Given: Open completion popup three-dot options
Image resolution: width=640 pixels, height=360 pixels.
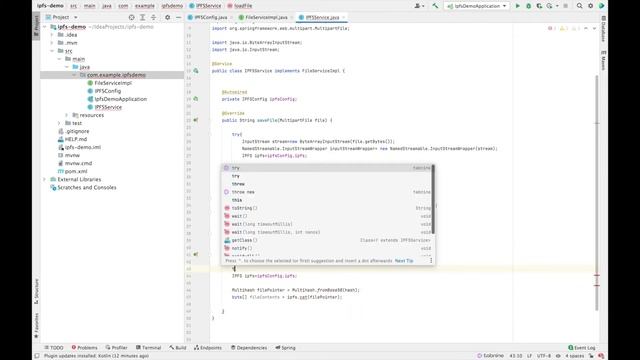Looking at the screenshot, I should pyautogui.click(x=431, y=261).
